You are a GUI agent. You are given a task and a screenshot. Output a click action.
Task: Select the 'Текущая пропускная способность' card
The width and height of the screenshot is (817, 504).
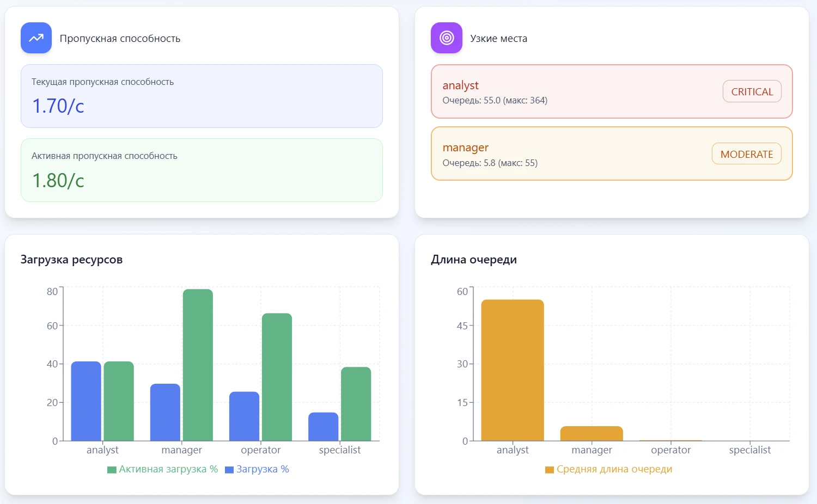pyautogui.click(x=202, y=96)
